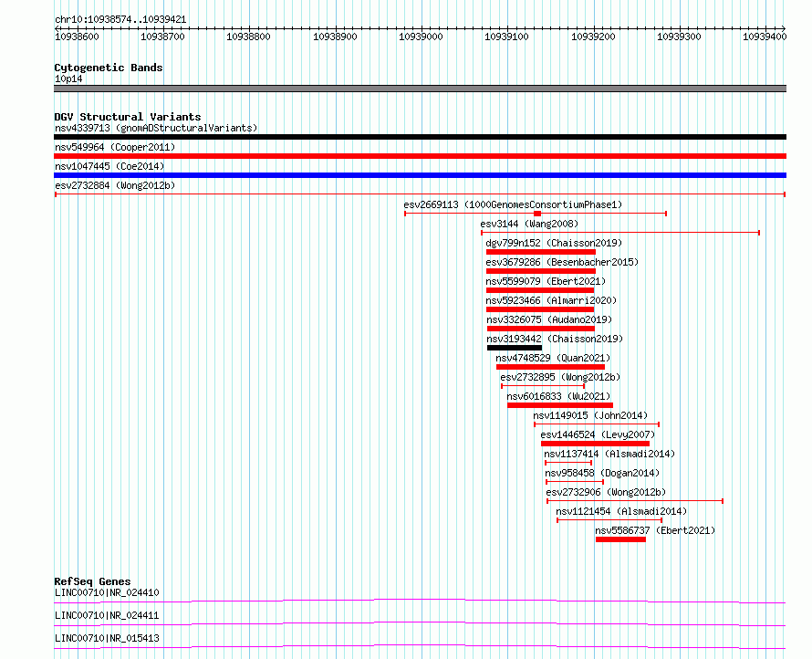The image size is (812, 659).
Task: Open esv2732884 (Wong2012b) label
Action: pos(115,185)
